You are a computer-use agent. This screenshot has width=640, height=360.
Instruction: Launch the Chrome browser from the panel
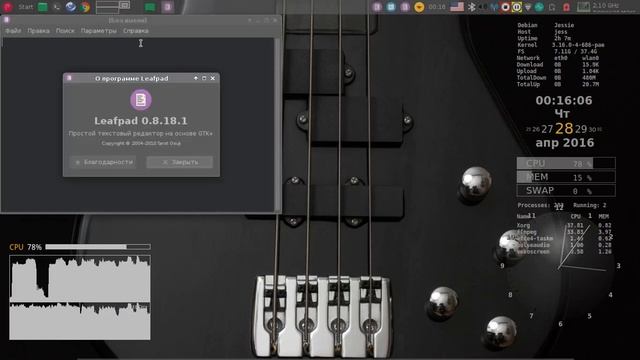coord(85,7)
